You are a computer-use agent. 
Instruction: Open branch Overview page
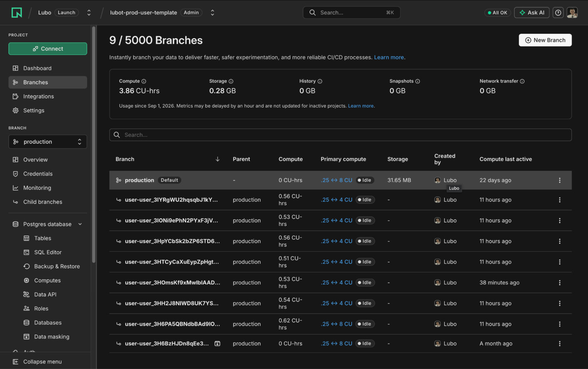click(48, 159)
